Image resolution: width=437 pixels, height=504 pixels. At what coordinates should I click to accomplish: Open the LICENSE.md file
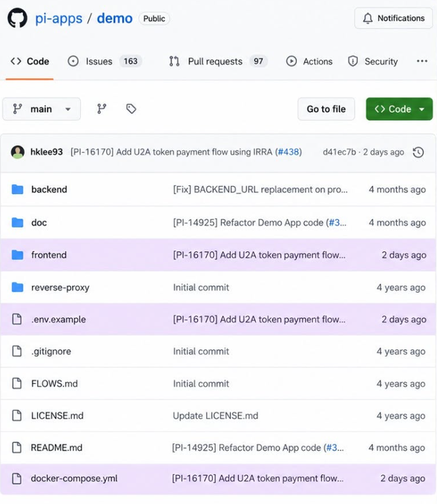click(57, 415)
